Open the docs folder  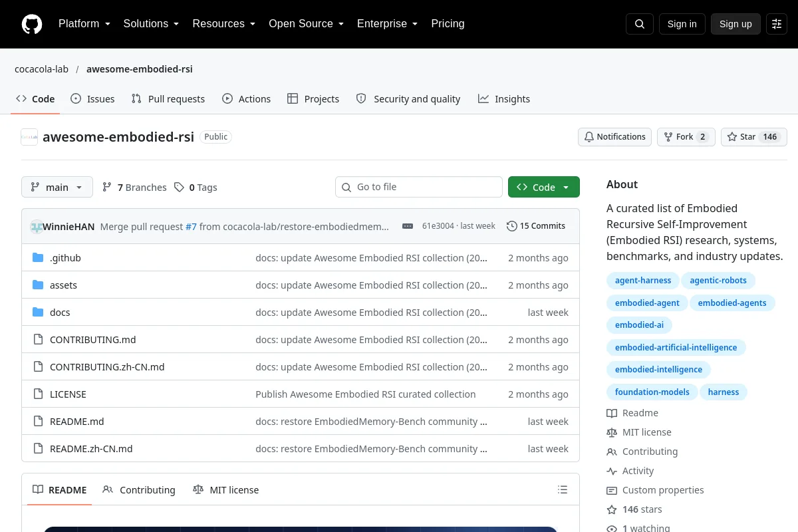pyautogui.click(x=60, y=313)
